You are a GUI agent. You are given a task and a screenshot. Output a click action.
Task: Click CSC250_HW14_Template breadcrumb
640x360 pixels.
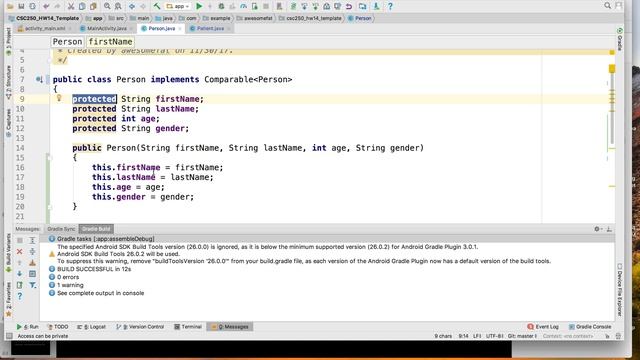(44, 18)
